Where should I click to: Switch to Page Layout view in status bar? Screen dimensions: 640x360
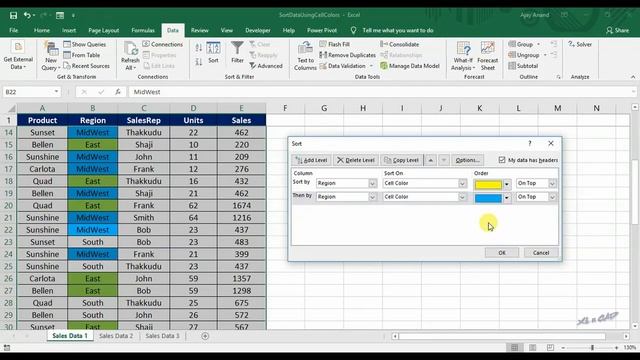point(532,347)
